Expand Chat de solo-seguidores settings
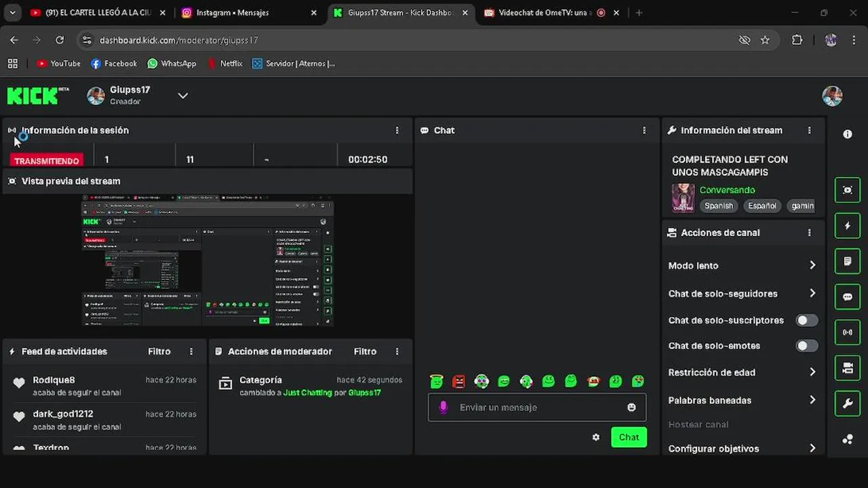This screenshot has height=488, width=868. click(743, 293)
